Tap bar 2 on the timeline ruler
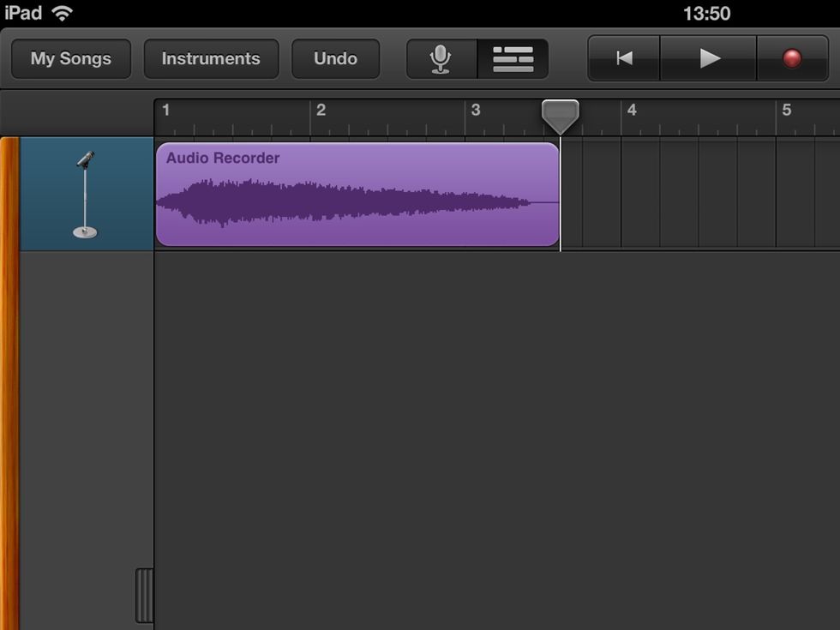This screenshot has width=840, height=630. click(323, 111)
